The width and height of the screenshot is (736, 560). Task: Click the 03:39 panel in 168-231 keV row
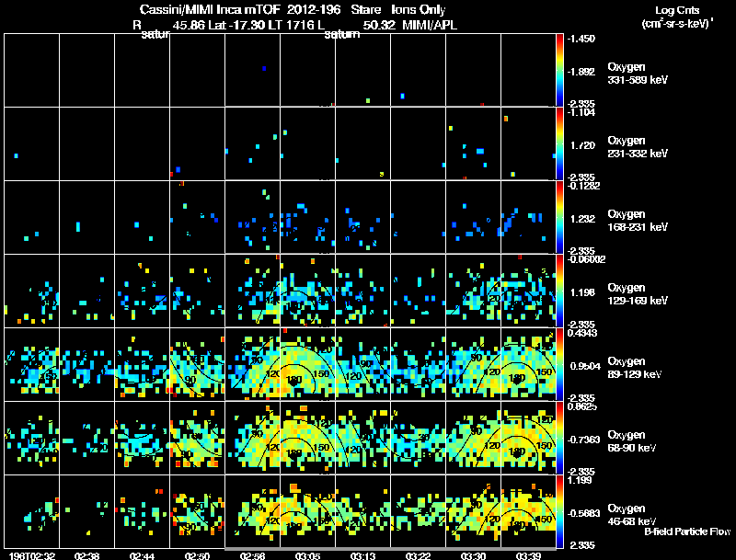(x=528, y=217)
